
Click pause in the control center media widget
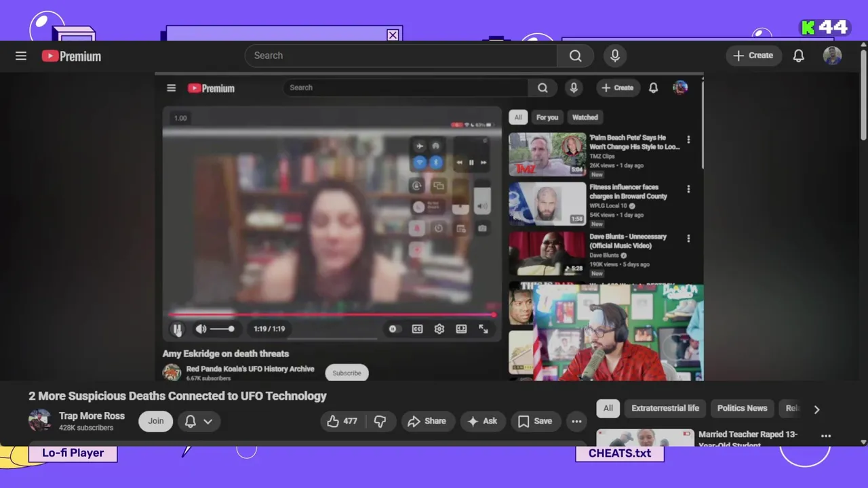click(x=471, y=163)
